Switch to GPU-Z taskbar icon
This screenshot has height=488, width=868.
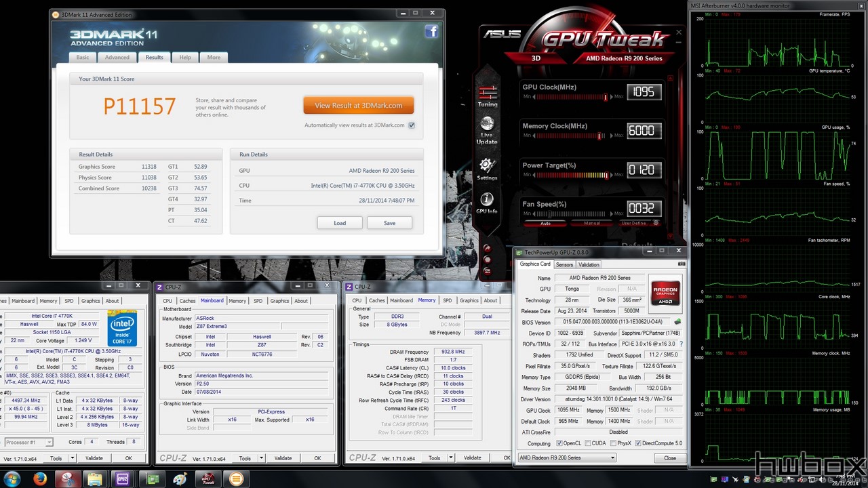[151, 479]
